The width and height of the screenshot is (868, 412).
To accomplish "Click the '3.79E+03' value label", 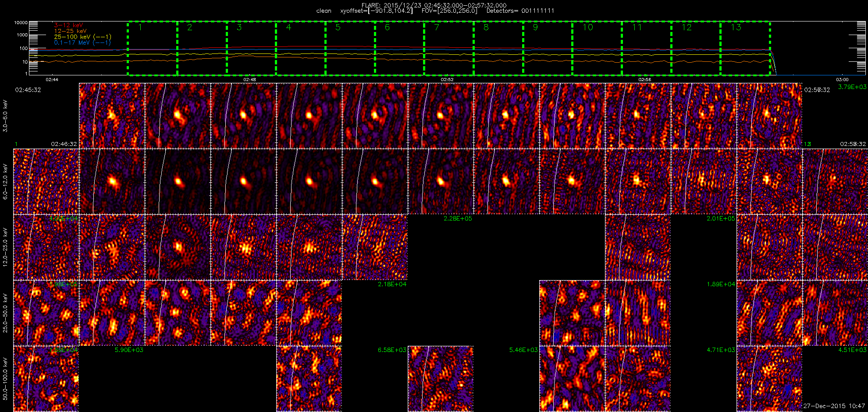I will pyautogui.click(x=852, y=87).
